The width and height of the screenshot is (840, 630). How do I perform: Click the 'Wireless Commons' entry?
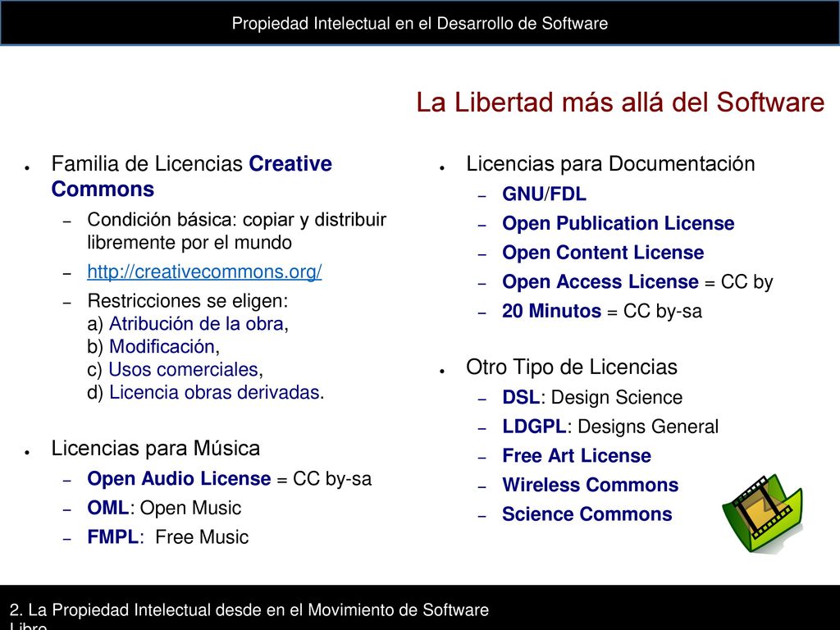[x=590, y=485]
